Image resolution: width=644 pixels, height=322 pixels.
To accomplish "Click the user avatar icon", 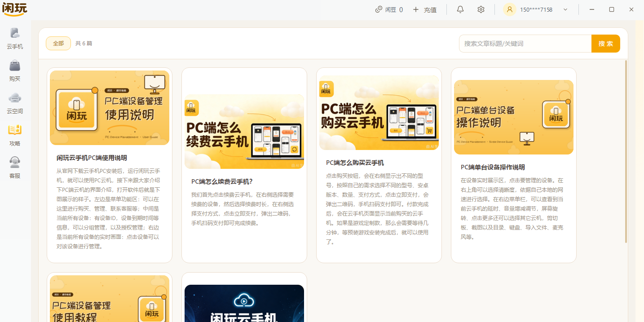I will click(x=510, y=9).
